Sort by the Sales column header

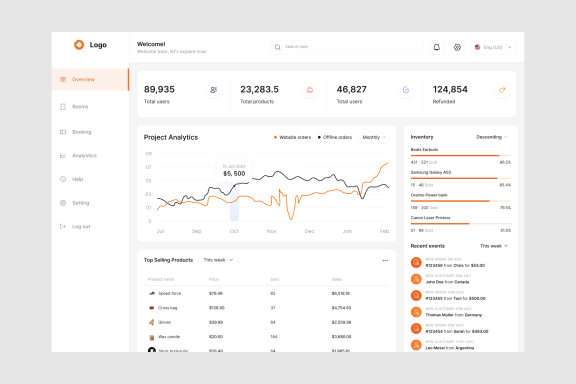(x=336, y=279)
